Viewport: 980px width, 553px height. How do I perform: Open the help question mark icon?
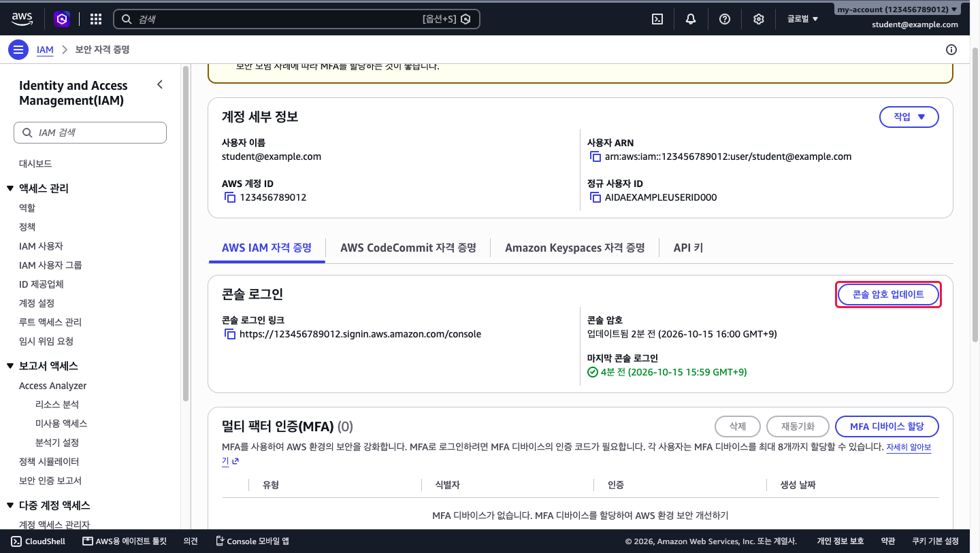pos(725,19)
